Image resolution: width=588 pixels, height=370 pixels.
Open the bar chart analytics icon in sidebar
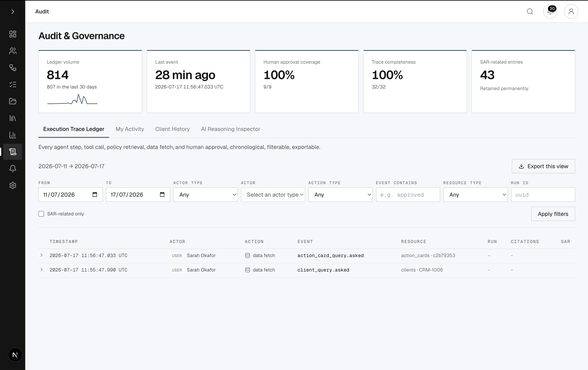click(x=13, y=135)
